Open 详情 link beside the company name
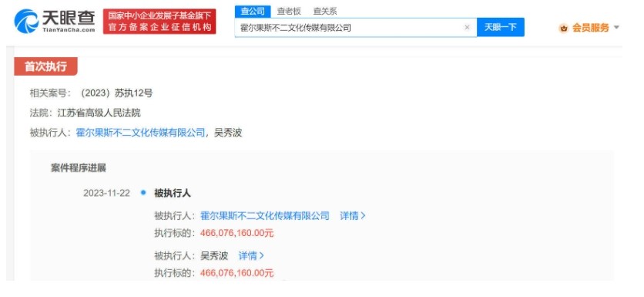Screen dimensions: 644x297 click(x=352, y=215)
